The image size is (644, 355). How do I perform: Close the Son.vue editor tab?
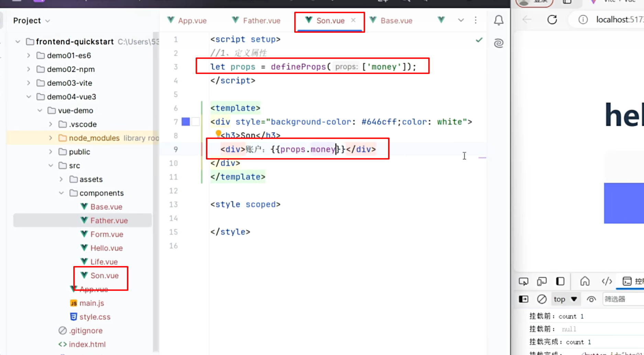(x=353, y=20)
